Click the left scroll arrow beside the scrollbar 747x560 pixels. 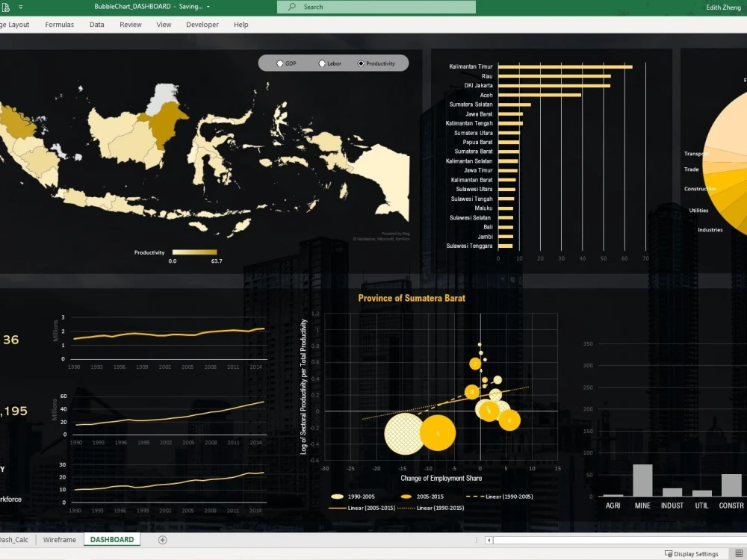tap(488, 539)
